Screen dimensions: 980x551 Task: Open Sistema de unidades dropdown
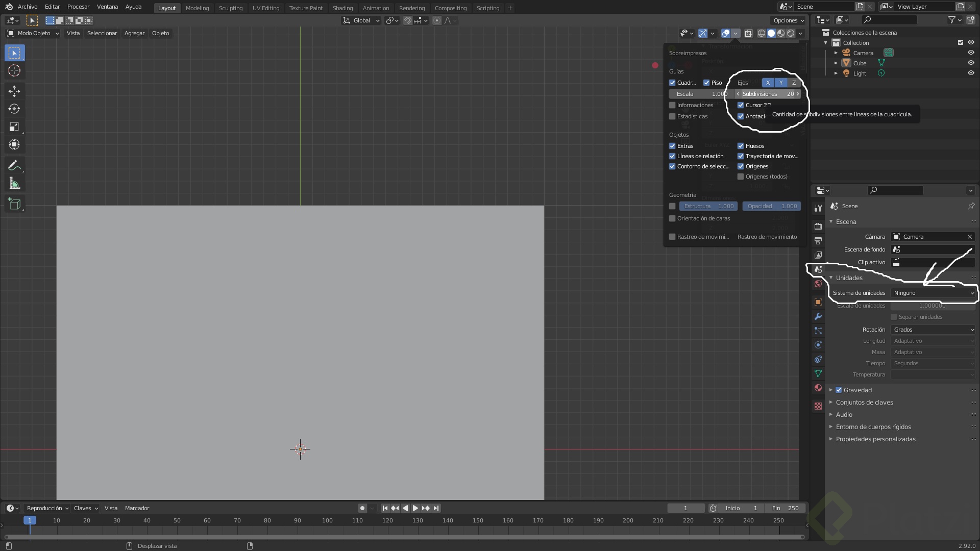934,293
